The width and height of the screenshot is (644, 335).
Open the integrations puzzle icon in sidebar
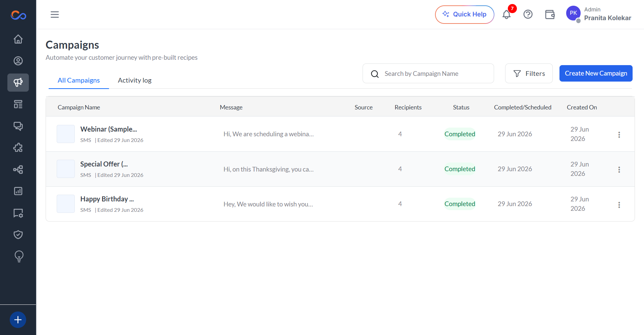18,148
